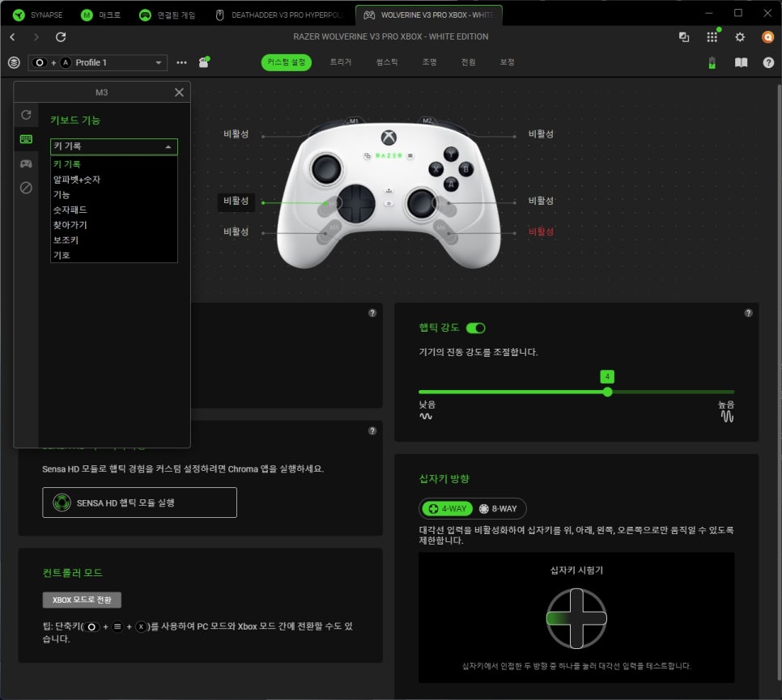The height and width of the screenshot is (700, 782).
Task: Open the user guide book icon
Action: [x=741, y=62]
